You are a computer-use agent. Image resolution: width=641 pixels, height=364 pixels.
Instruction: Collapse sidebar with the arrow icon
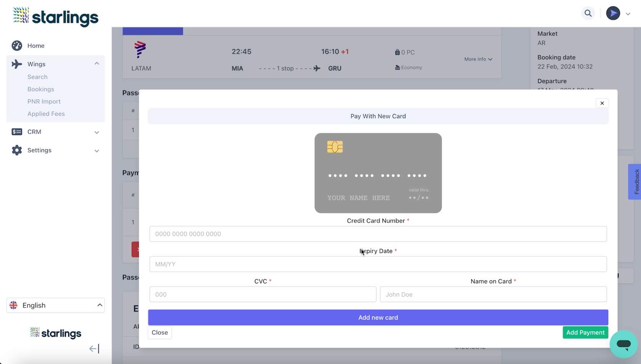click(x=94, y=348)
